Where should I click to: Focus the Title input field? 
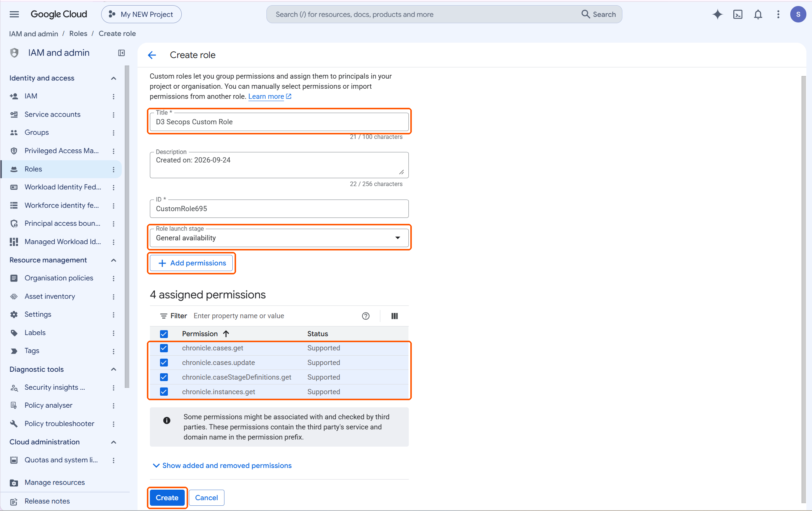point(279,122)
